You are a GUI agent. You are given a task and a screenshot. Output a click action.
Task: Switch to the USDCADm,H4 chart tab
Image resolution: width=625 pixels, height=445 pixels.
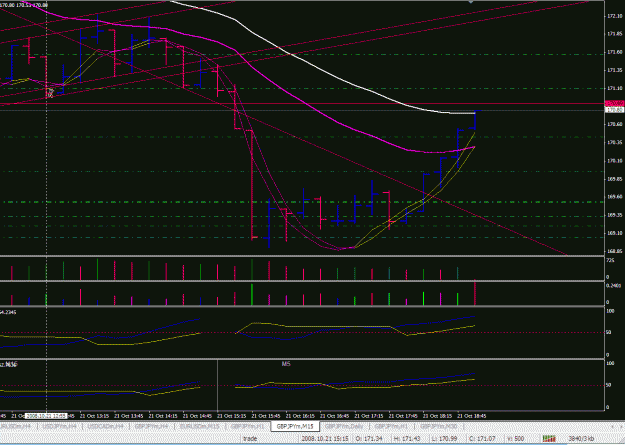(105, 426)
